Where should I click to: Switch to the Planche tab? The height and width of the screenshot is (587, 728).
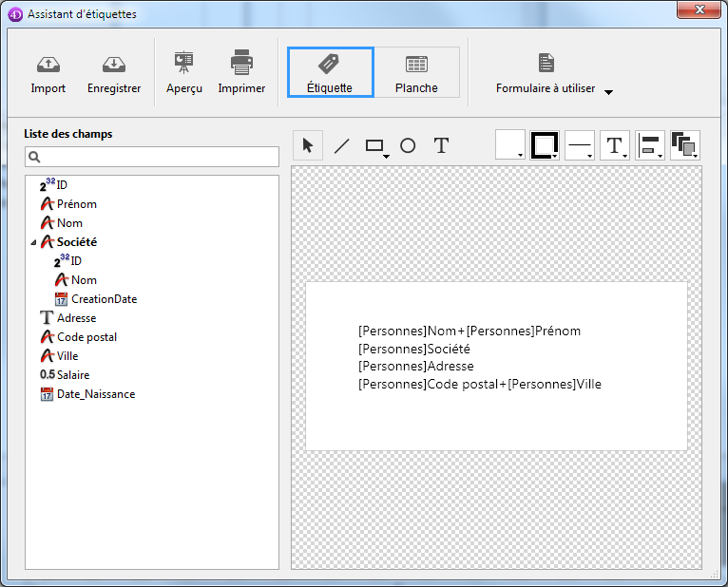(416, 73)
